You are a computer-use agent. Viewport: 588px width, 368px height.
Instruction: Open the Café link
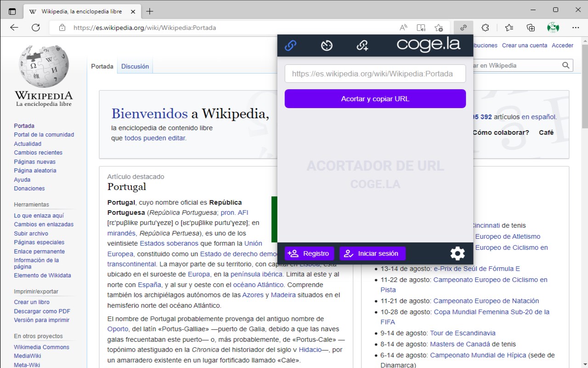tap(546, 132)
